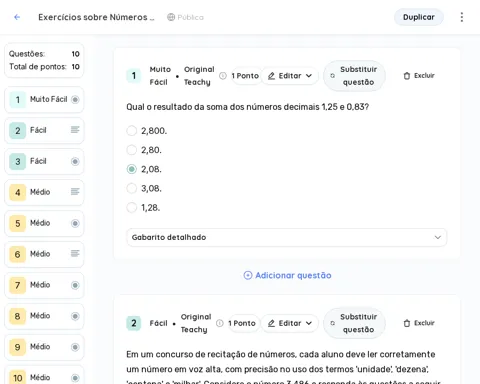Click the Médio label on sidebar item 7
This screenshot has height=384, width=480.
pyautogui.click(x=40, y=285)
